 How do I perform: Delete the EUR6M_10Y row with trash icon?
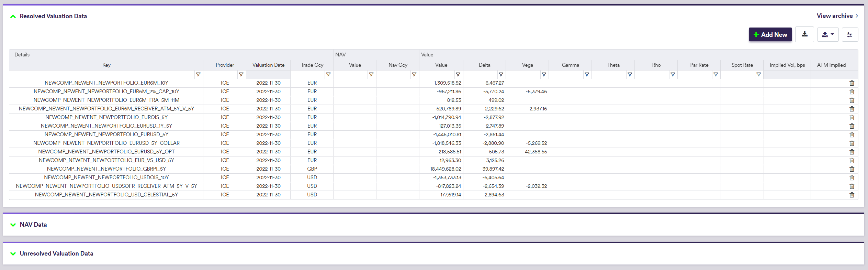click(x=852, y=83)
